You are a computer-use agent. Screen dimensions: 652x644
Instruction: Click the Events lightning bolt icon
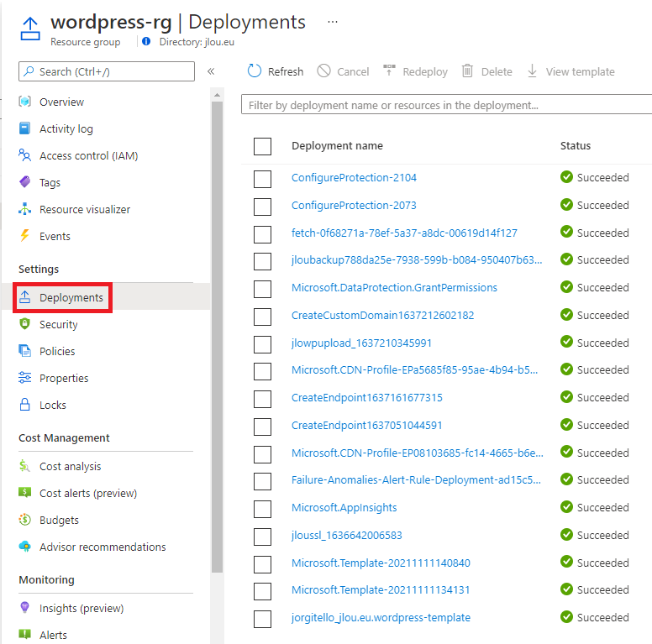coord(25,236)
